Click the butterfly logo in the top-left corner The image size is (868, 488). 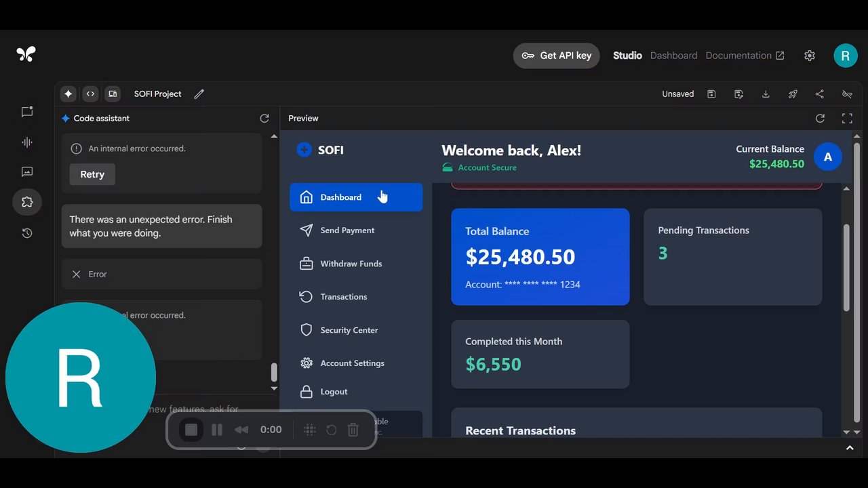26,54
